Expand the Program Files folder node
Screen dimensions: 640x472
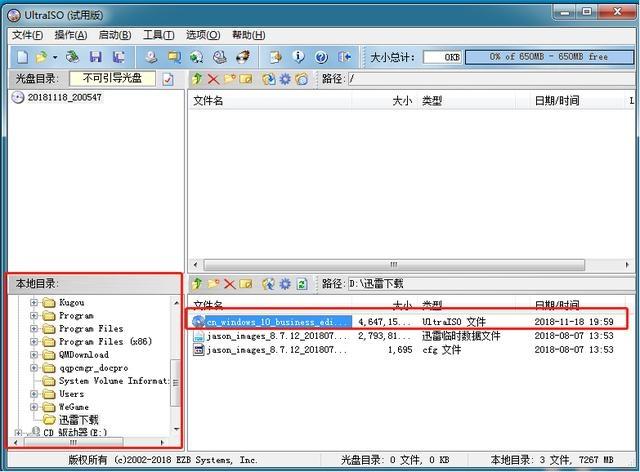click(x=34, y=329)
